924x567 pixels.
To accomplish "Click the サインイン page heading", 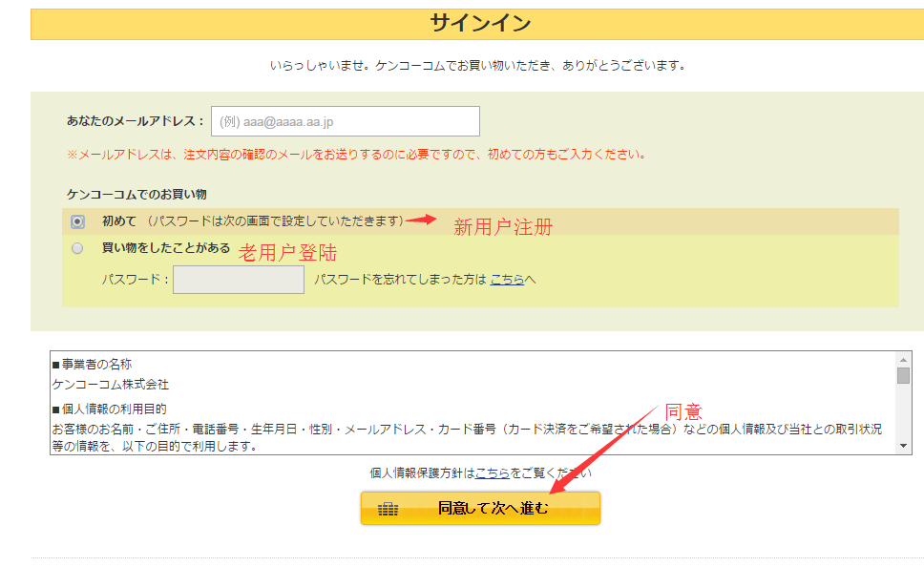I will click(480, 23).
